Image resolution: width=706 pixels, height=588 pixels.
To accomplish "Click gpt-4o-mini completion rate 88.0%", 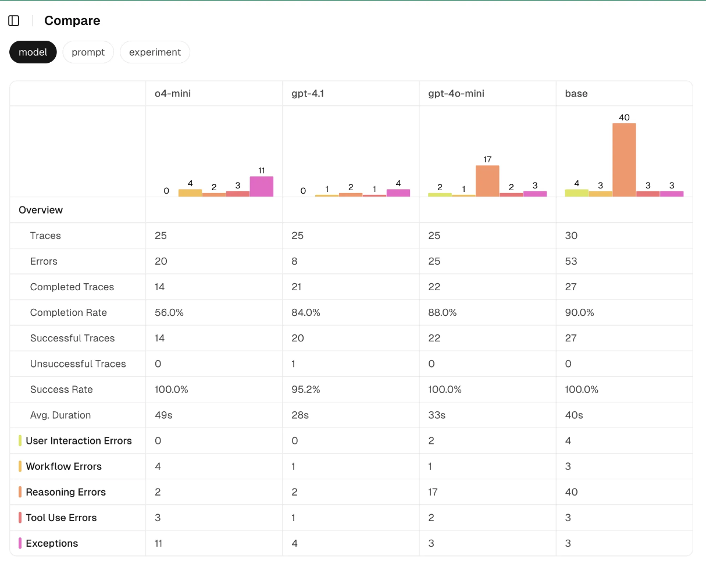I will click(x=443, y=312).
